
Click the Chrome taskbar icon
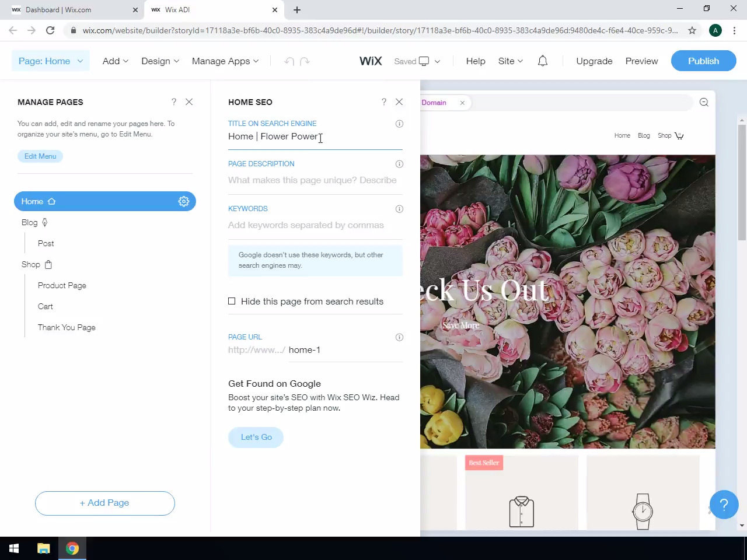coord(72,548)
